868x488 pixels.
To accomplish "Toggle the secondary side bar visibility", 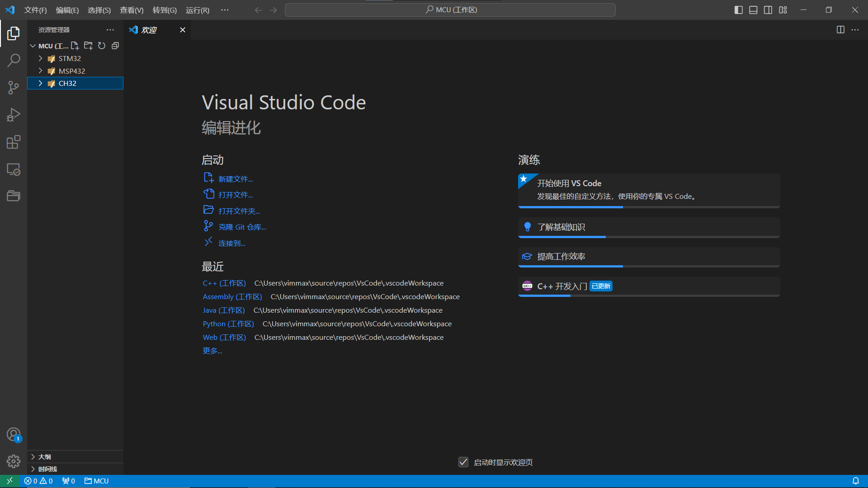I will point(768,10).
